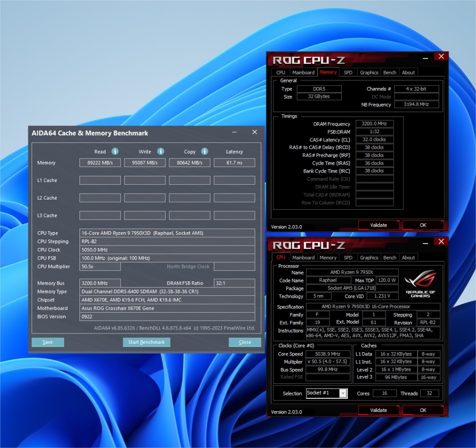Click the info icon next to Copy
This screenshot has height=448, width=476.
click(205, 151)
